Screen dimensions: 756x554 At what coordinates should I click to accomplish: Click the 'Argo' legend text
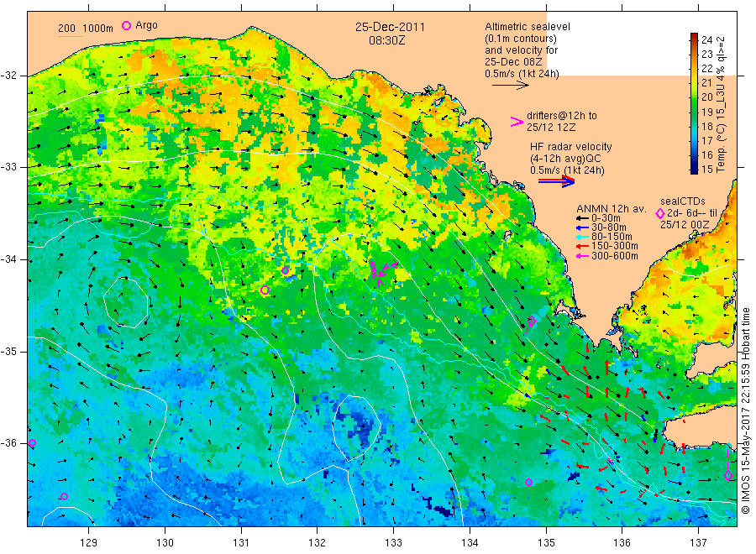coord(146,25)
